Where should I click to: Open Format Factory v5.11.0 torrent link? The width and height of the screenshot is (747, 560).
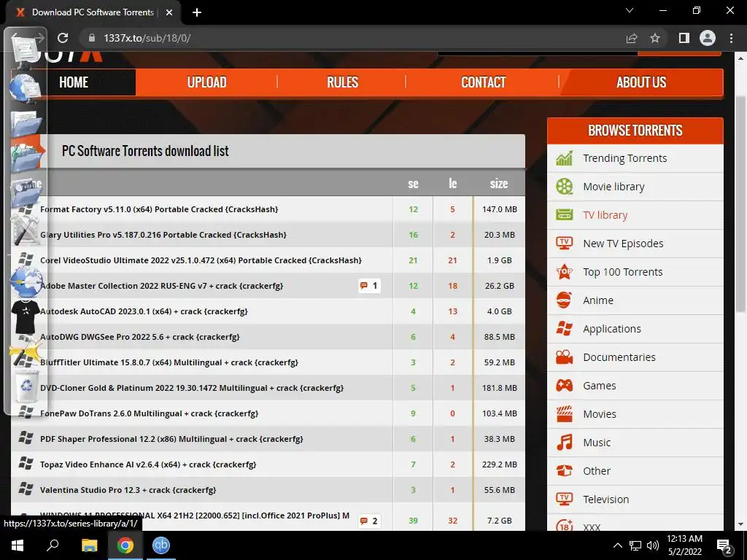(x=159, y=209)
